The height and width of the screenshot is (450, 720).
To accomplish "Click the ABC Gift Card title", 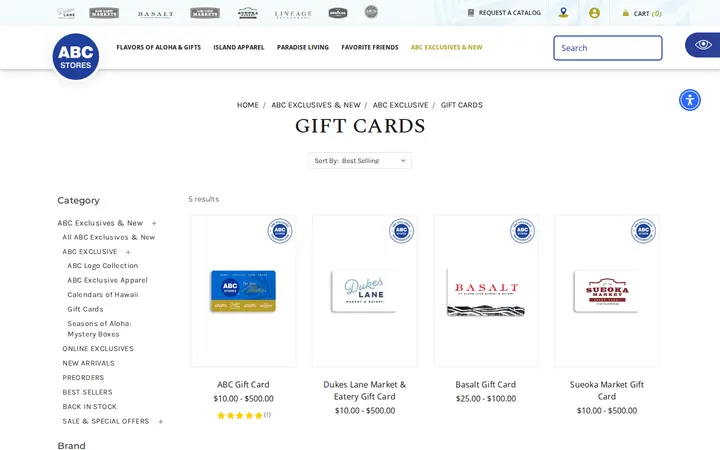I will point(243,385).
